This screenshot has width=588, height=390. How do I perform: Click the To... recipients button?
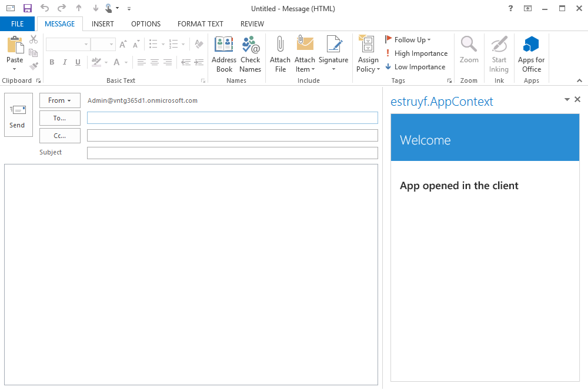pos(59,118)
